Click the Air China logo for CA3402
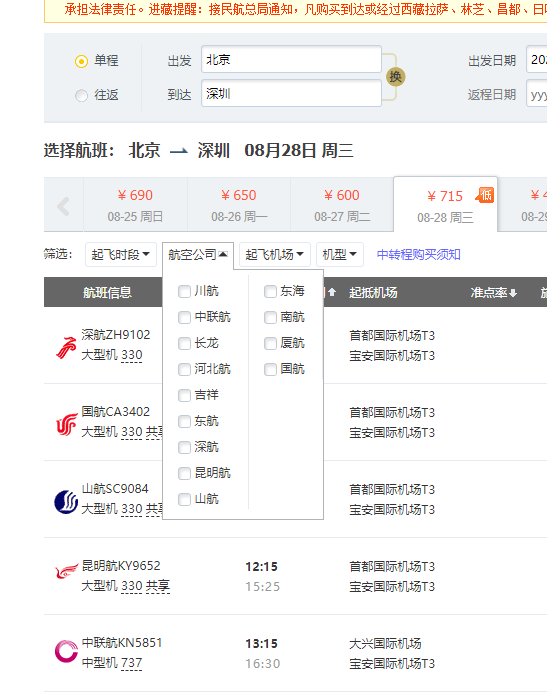This screenshot has width=547, height=694. click(x=66, y=424)
